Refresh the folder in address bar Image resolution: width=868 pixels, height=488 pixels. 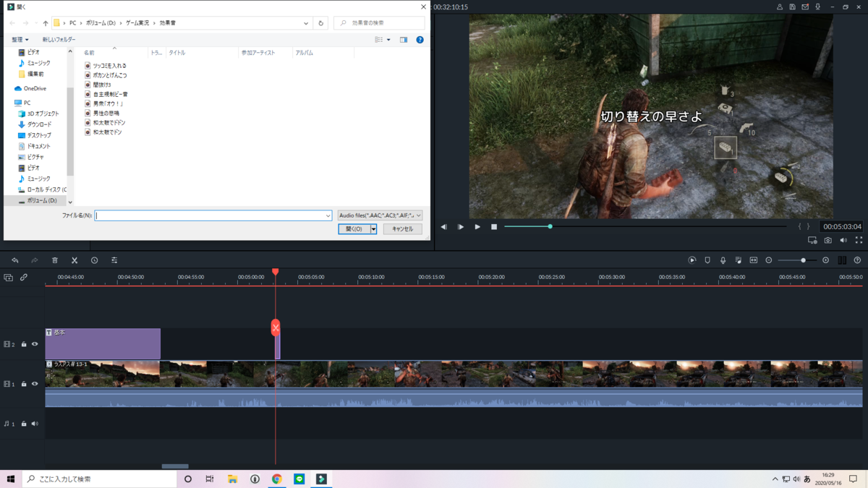[x=321, y=23]
